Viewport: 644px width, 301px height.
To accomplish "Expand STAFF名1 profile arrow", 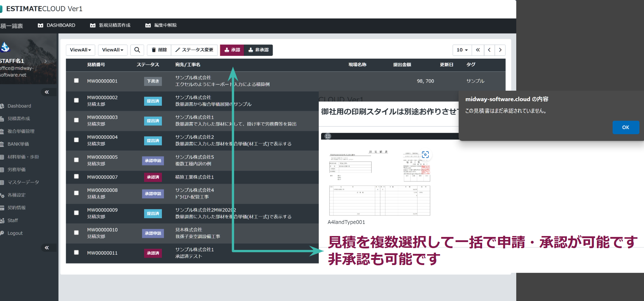I will 46,61.
